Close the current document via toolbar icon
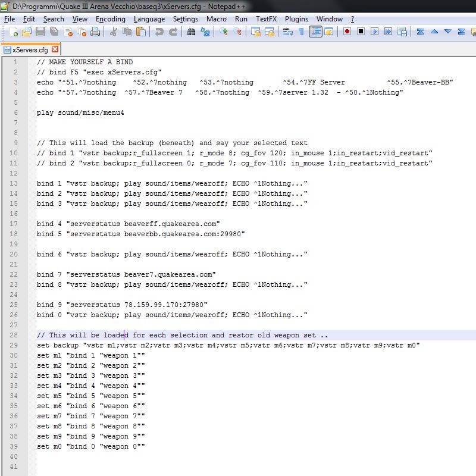Viewport: 476px width, 476px height. click(x=68, y=32)
